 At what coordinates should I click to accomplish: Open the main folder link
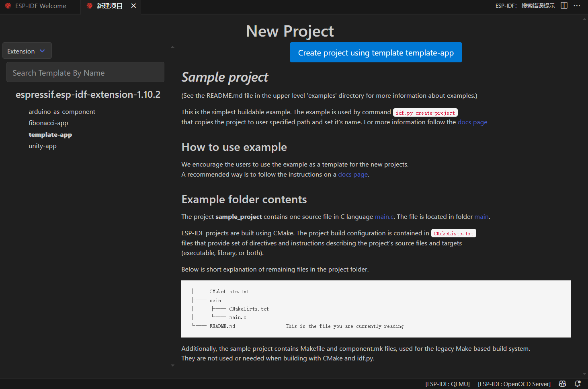(481, 217)
